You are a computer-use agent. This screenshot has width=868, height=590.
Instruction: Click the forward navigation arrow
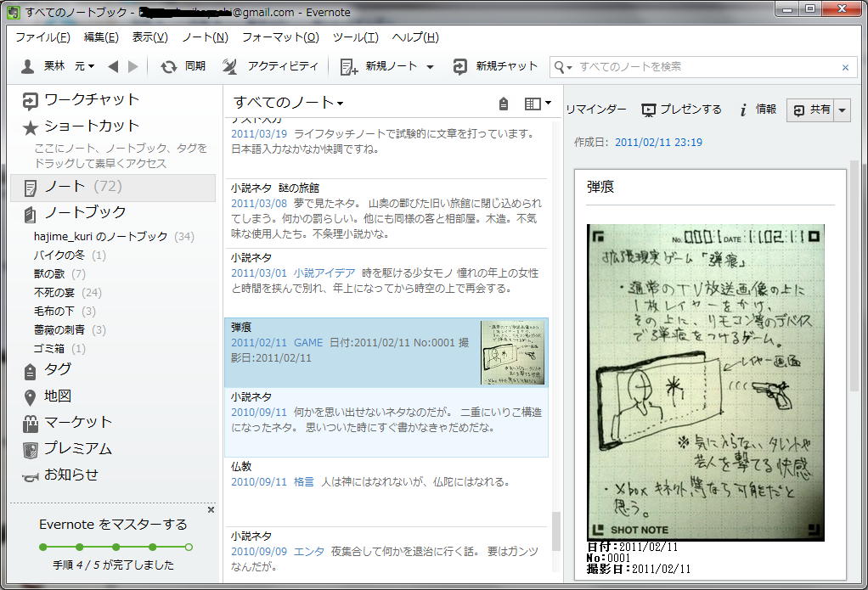(132, 67)
